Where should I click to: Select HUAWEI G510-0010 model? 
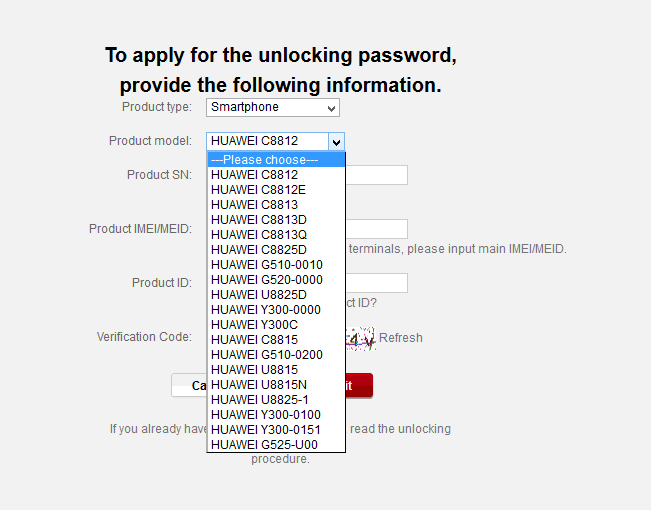click(275, 265)
